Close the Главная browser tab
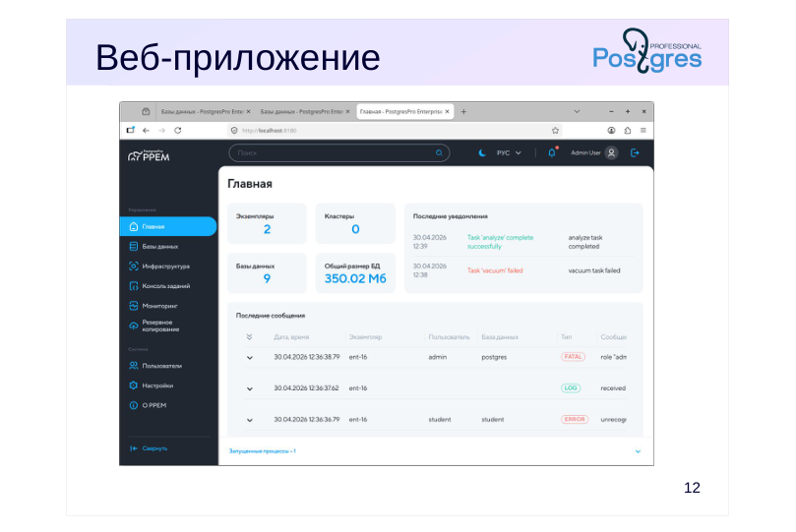 [448, 111]
